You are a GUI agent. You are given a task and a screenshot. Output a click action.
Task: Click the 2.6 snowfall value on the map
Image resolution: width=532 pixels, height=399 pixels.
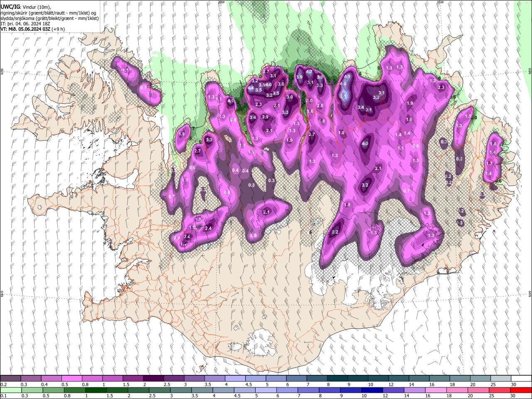[187, 237]
